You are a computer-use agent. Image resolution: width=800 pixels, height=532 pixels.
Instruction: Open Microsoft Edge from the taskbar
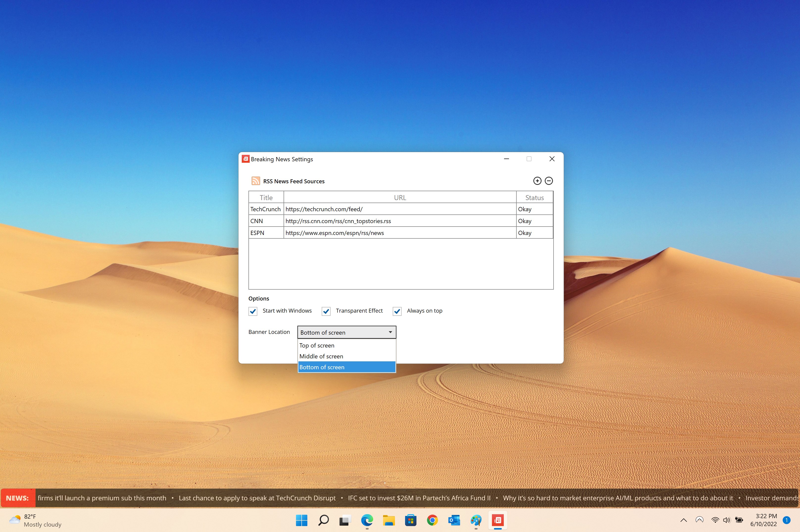367,520
